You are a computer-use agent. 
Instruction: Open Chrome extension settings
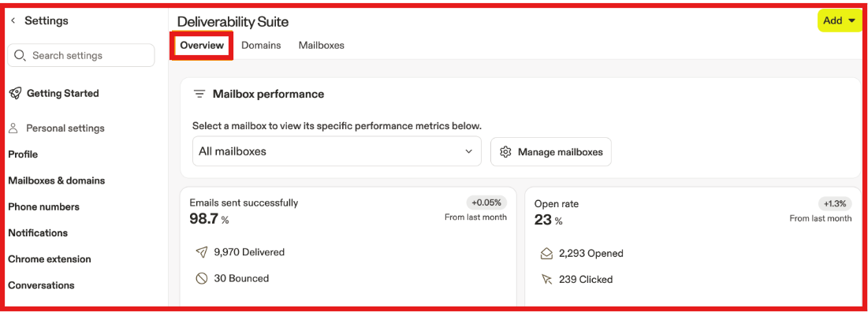[x=49, y=259]
